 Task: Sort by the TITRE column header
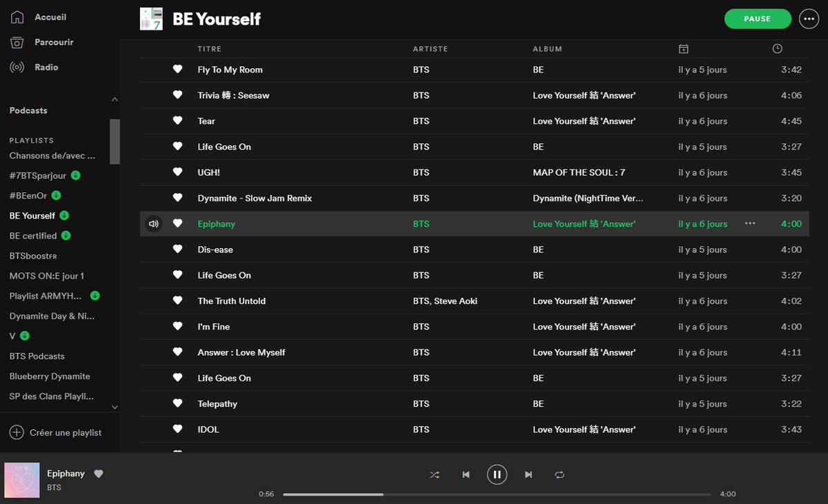click(209, 49)
